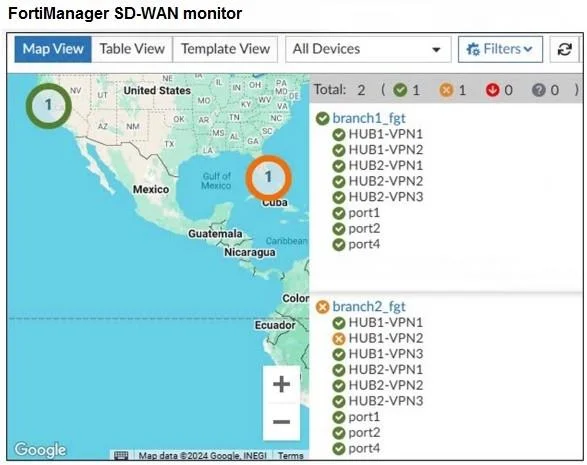The height and width of the screenshot is (465, 587).
Task: Click the refresh icon button
Action: pos(564,49)
